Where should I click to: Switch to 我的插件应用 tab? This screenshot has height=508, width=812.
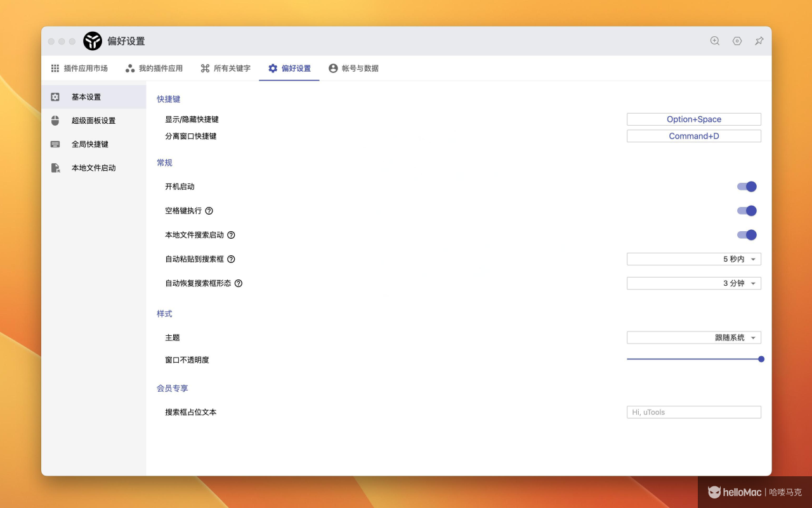click(154, 69)
